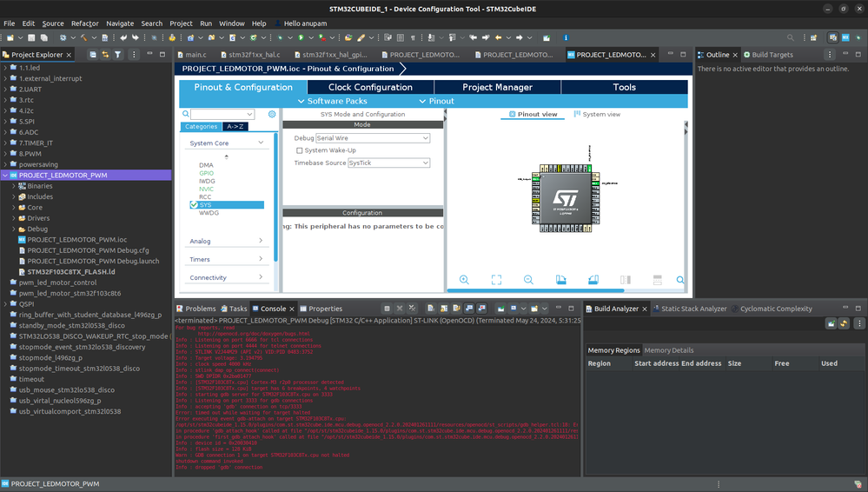Click Link with Editor icon in Project Explorer
This screenshot has height=492, width=868.
tap(105, 55)
